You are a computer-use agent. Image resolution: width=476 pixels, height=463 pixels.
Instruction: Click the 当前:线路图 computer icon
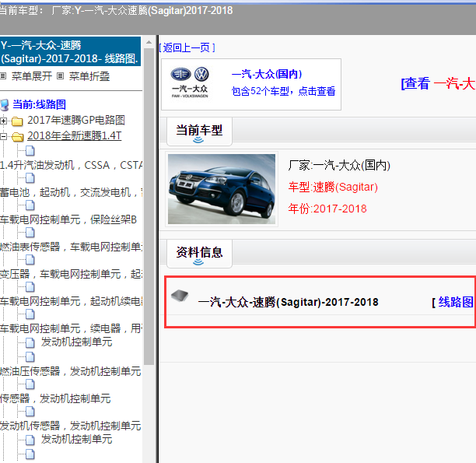point(5,105)
